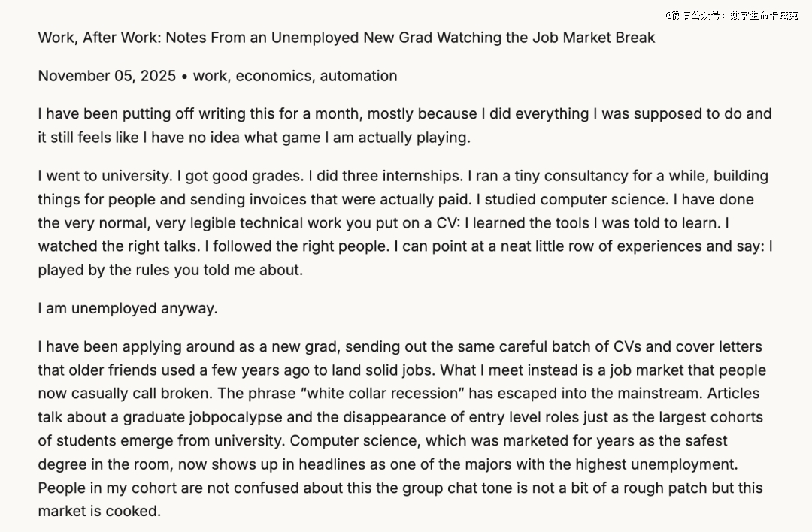Click the bullet separator after the date
The width and height of the screenshot is (812, 532).
pyautogui.click(x=185, y=76)
